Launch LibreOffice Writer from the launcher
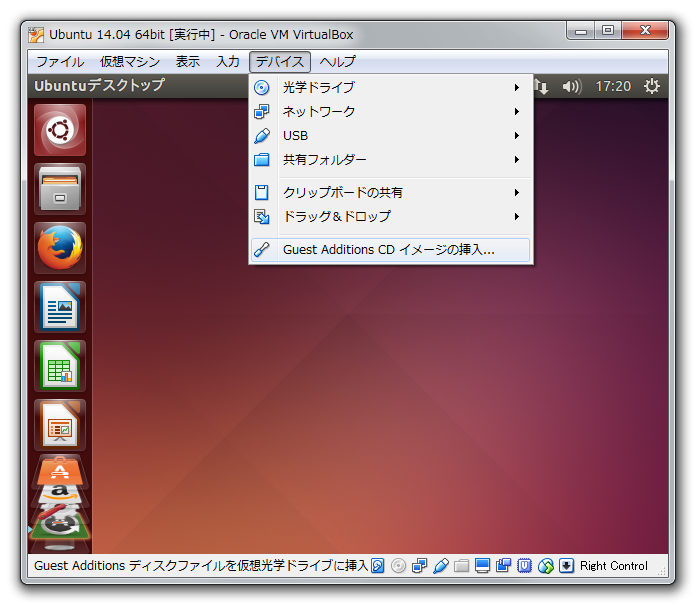 click(x=60, y=307)
